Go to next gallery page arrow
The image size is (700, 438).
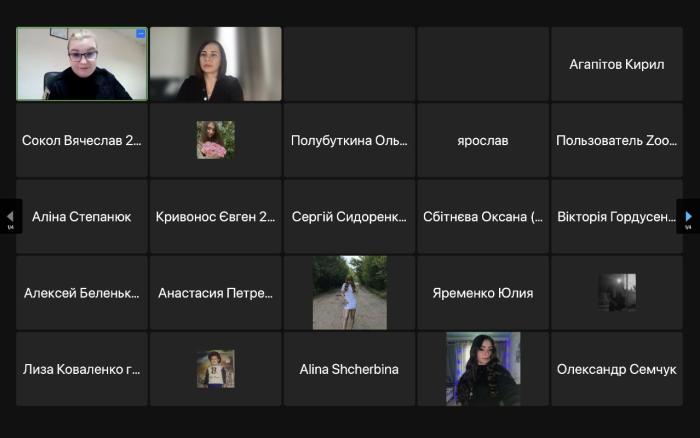tap(688, 216)
